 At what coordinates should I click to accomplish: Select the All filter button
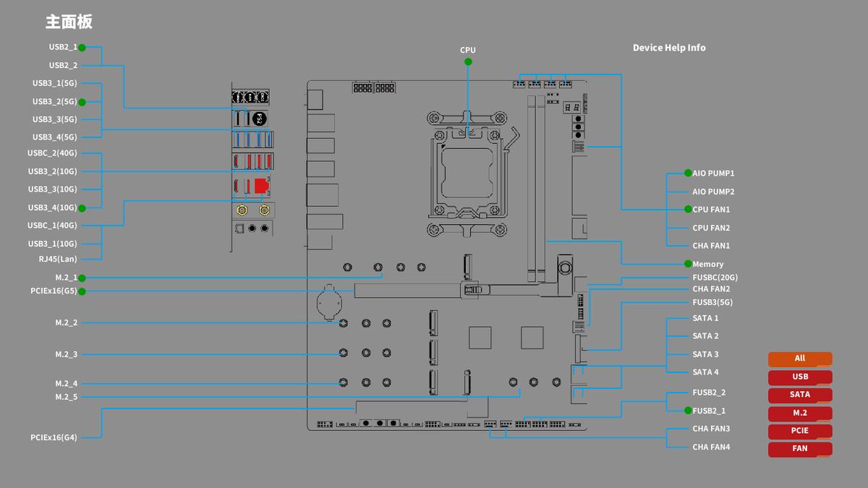[x=800, y=359]
